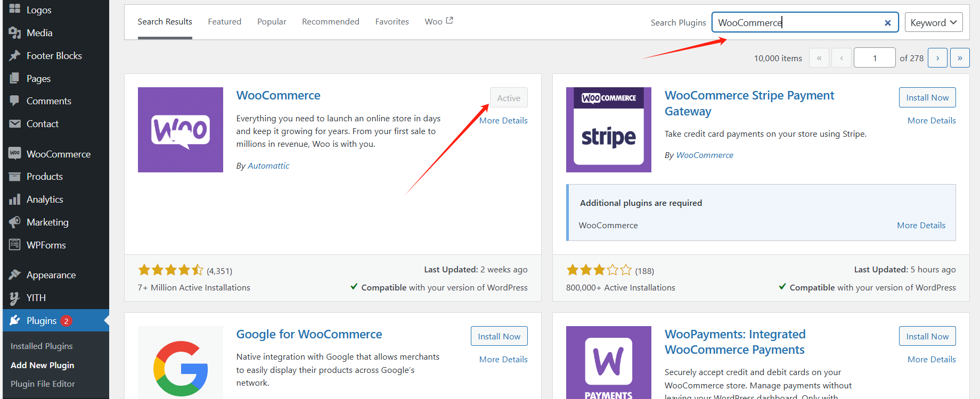This screenshot has width=980, height=399.
Task: Jump to the last results page
Action: coord(960,58)
